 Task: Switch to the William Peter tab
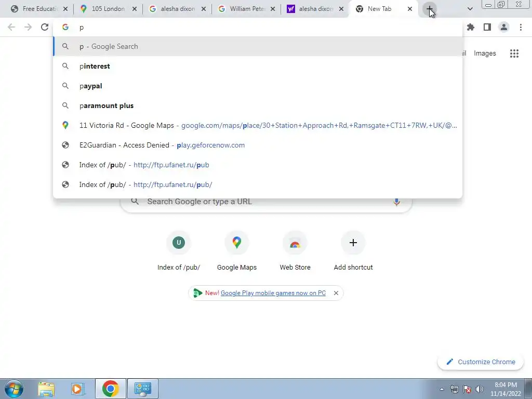(x=246, y=9)
